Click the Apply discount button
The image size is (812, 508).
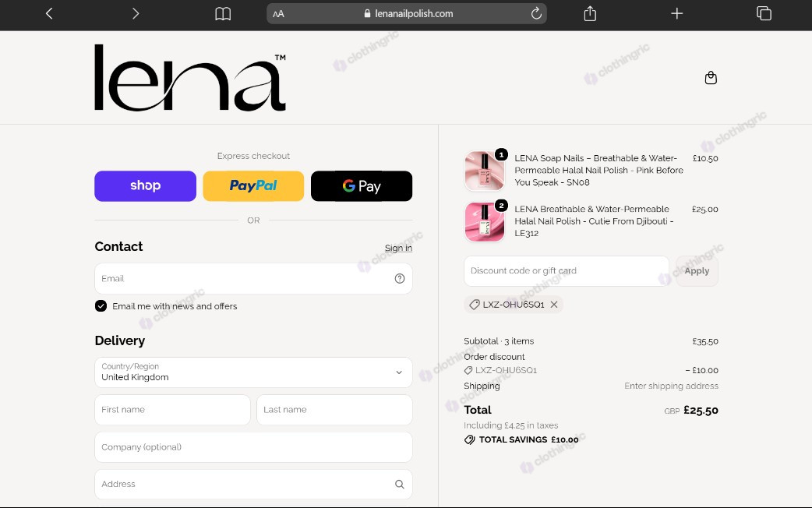click(697, 271)
